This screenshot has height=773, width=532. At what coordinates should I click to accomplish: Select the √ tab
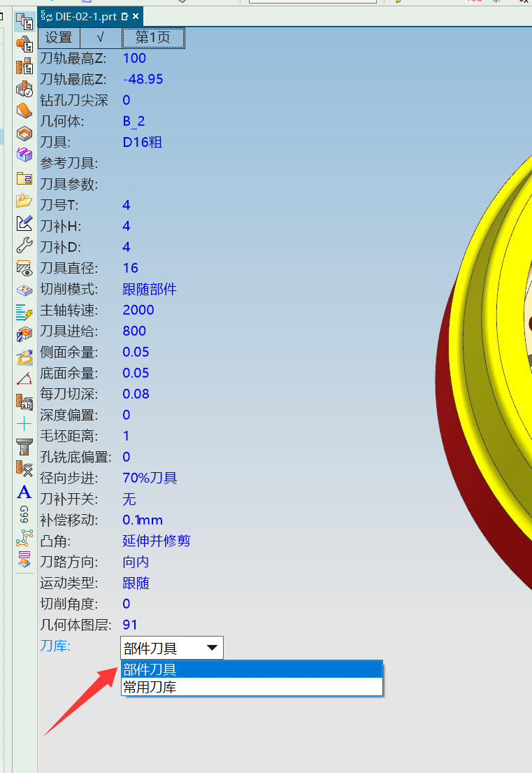(101, 38)
